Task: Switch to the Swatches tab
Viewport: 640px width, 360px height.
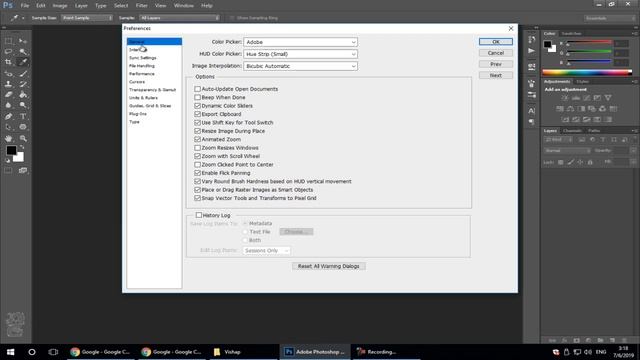Action: pyautogui.click(x=571, y=33)
